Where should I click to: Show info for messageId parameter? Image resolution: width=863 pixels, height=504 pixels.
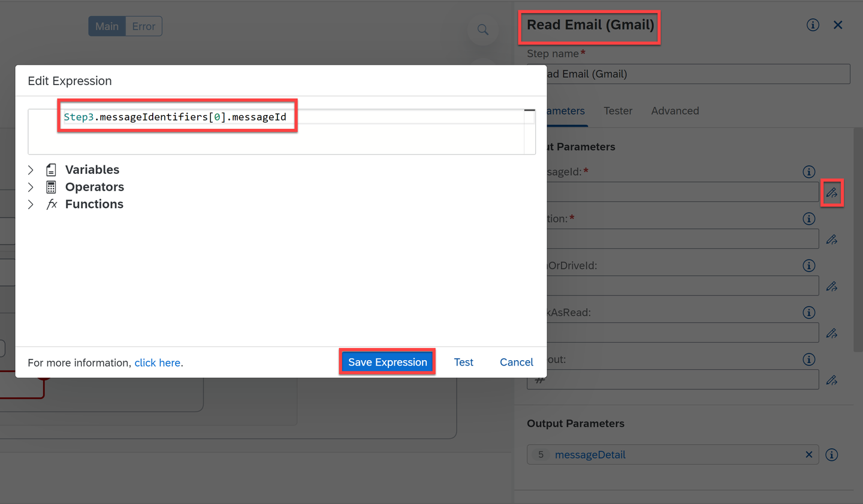tap(809, 172)
